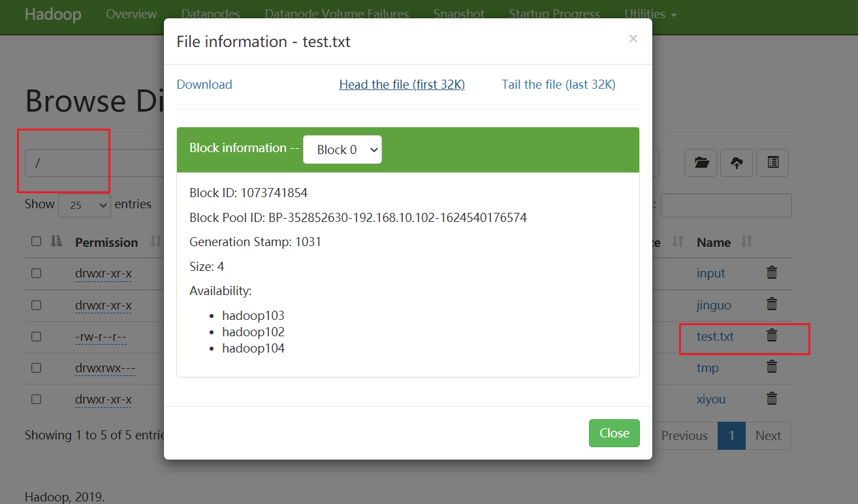This screenshot has width=858, height=504.
Task: Click the sort icon beside header checkbox
Action: point(56,242)
